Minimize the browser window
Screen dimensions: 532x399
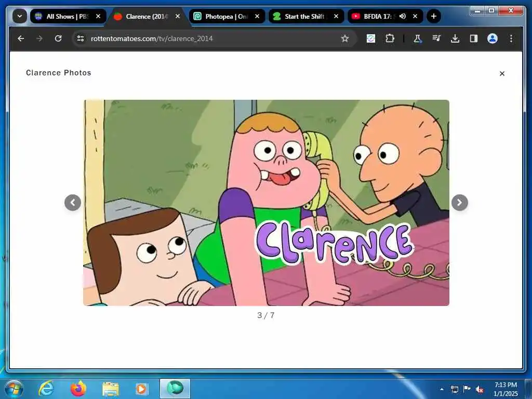[478, 11]
